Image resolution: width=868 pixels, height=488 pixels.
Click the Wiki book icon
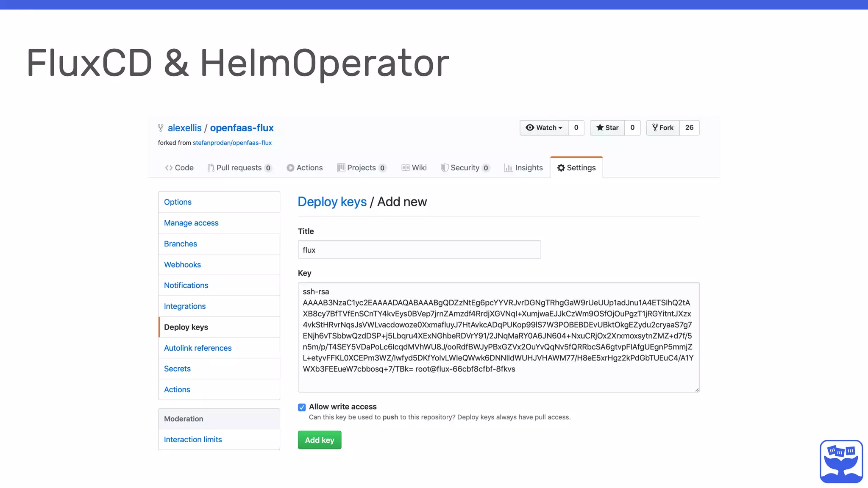(406, 168)
